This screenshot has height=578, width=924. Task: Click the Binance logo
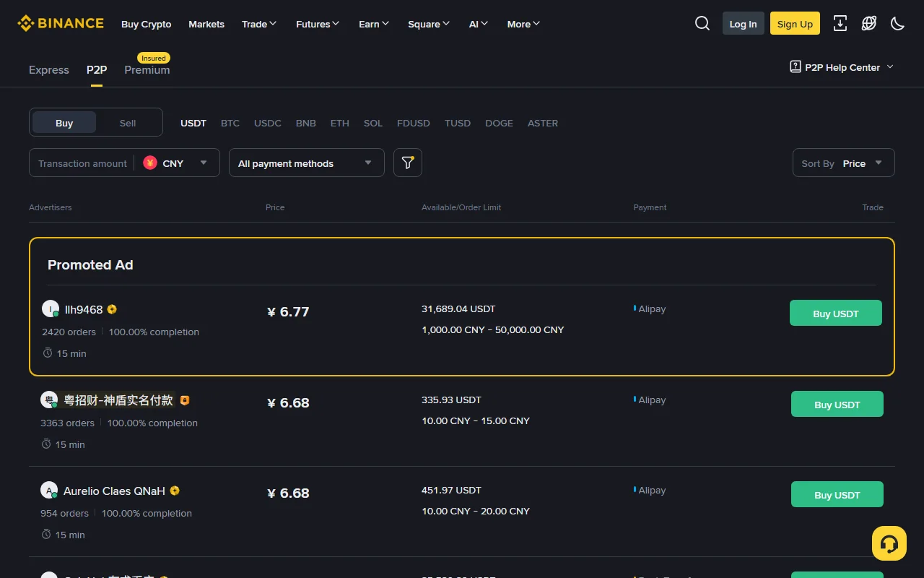(61, 23)
